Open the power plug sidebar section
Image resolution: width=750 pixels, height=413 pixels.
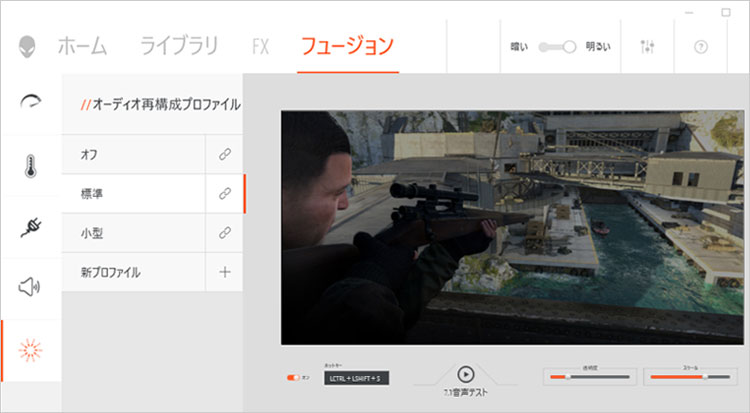[x=30, y=227]
